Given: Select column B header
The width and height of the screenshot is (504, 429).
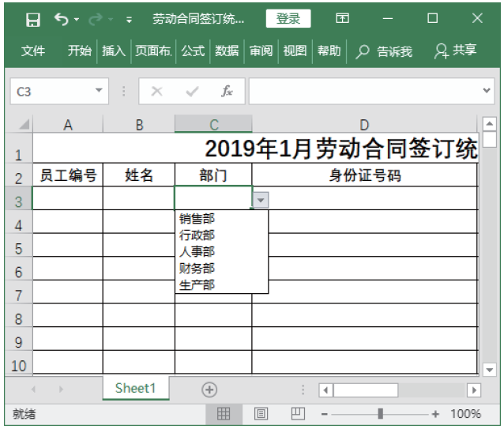Looking at the screenshot, I should pos(139,125).
